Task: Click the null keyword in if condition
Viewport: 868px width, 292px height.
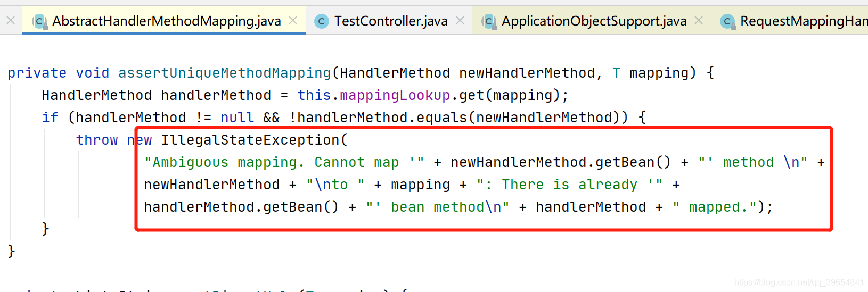Action: coord(237,118)
